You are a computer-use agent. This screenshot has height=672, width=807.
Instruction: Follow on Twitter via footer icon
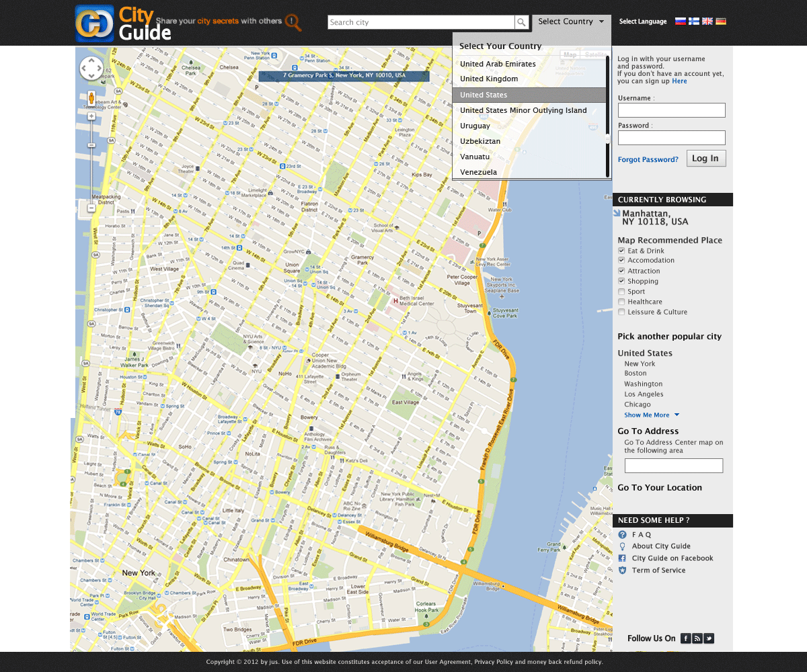coord(708,638)
